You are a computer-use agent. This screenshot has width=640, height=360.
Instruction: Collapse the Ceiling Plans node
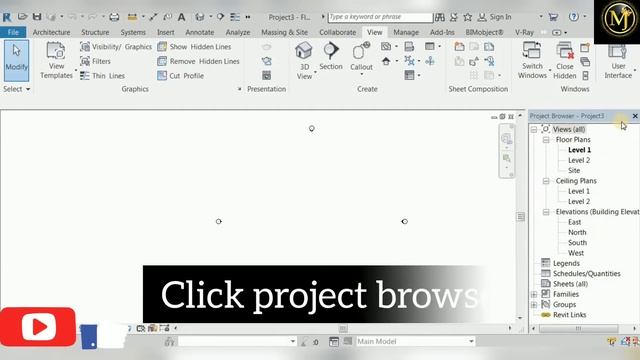546,181
